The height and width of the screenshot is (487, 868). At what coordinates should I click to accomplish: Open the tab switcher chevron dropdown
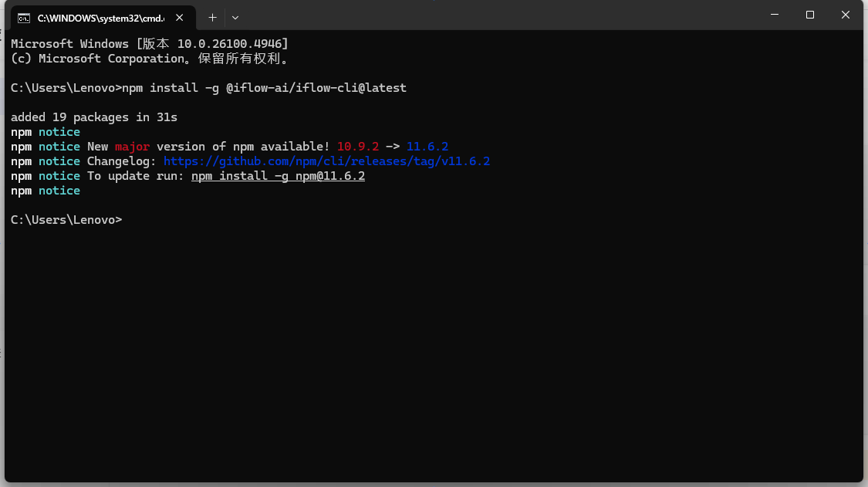(235, 17)
